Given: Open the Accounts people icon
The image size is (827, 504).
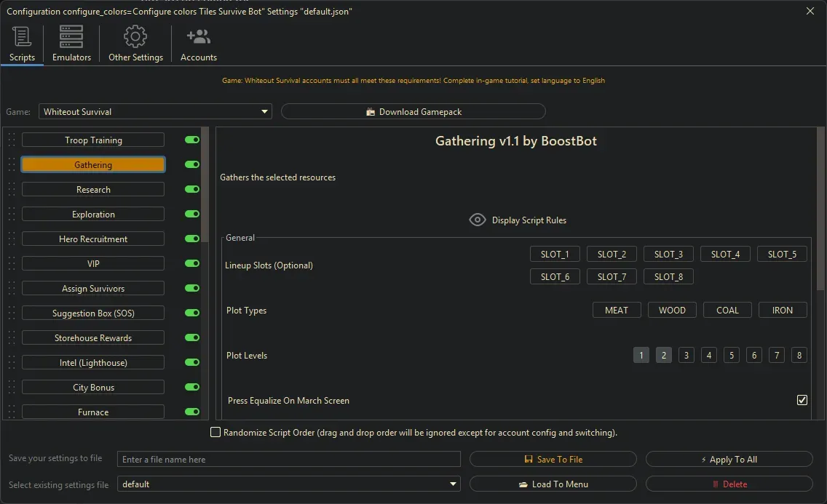Looking at the screenshot, I should (x=198, y=36).
